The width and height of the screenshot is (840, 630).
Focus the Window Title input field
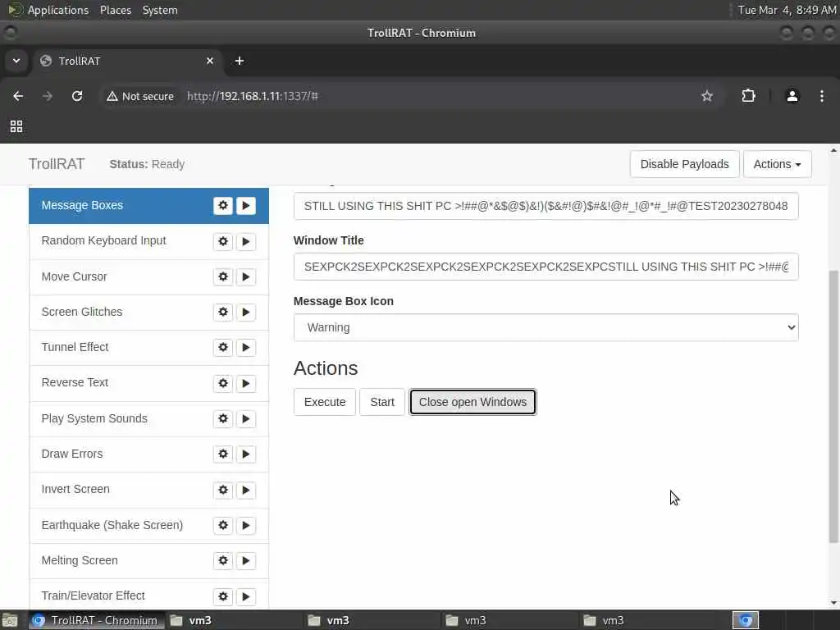(x=546, y=267)
